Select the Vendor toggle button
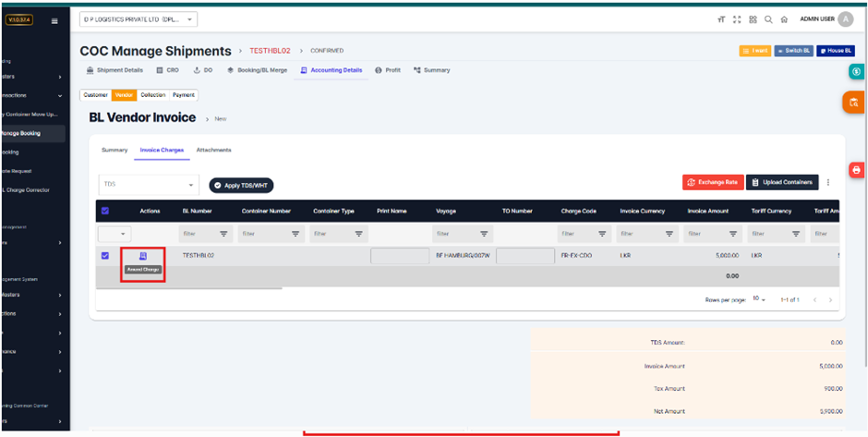Image resolution: width=868 pixels, height=437 pixels. pyautogui.click(x=124, y=95)
